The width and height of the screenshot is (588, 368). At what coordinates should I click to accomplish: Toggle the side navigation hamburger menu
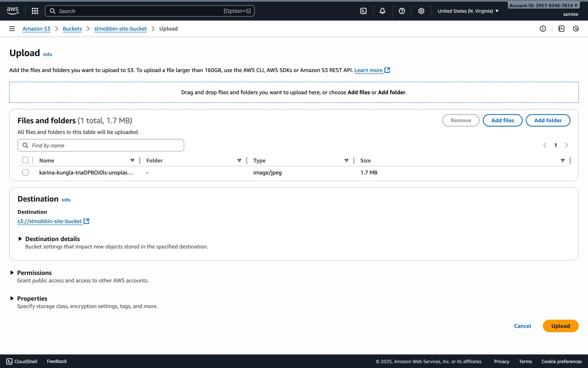[12, 29]
